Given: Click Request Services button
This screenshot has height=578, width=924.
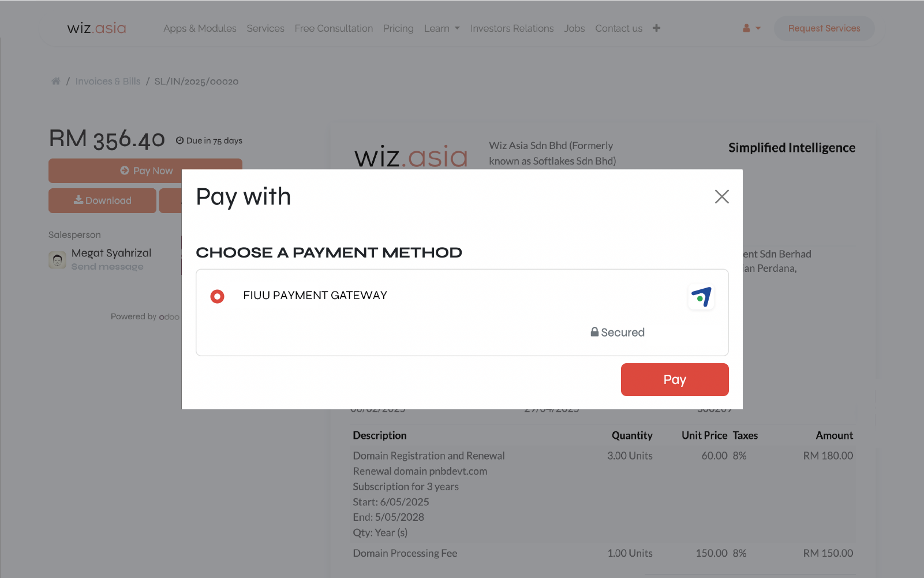Looking at the screenshot, I should point(824,28).
